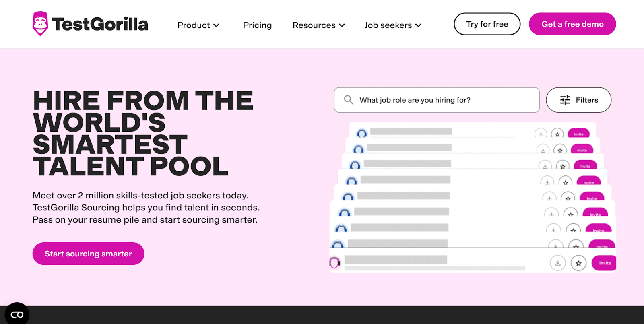Click the star icon in the top candidate row

click(557, 134)
